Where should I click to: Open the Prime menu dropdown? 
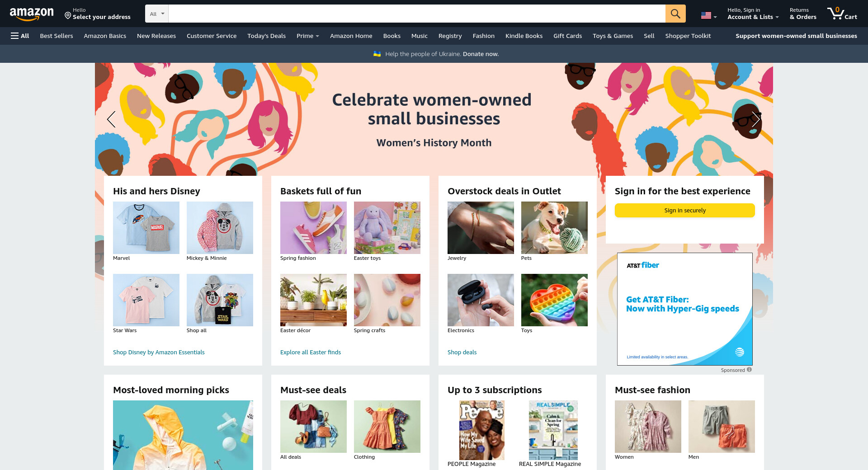pos(308,36)
